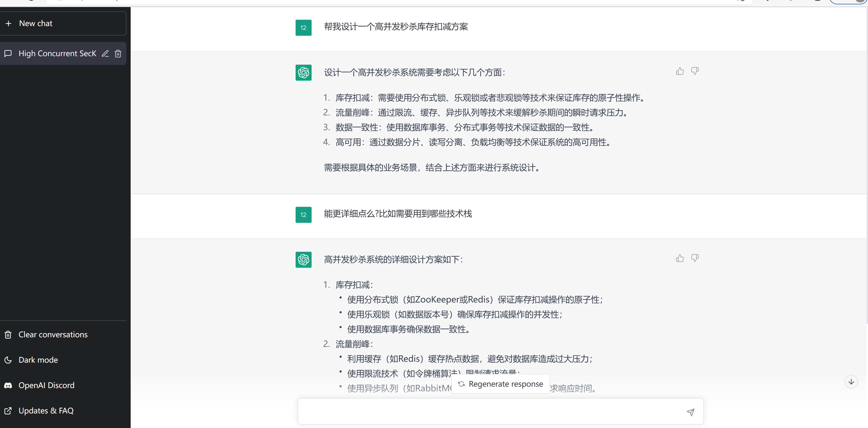Viewport: 868px width, 428px height.
Task: Thumbs down the detailed design answer
Action: 695,258
